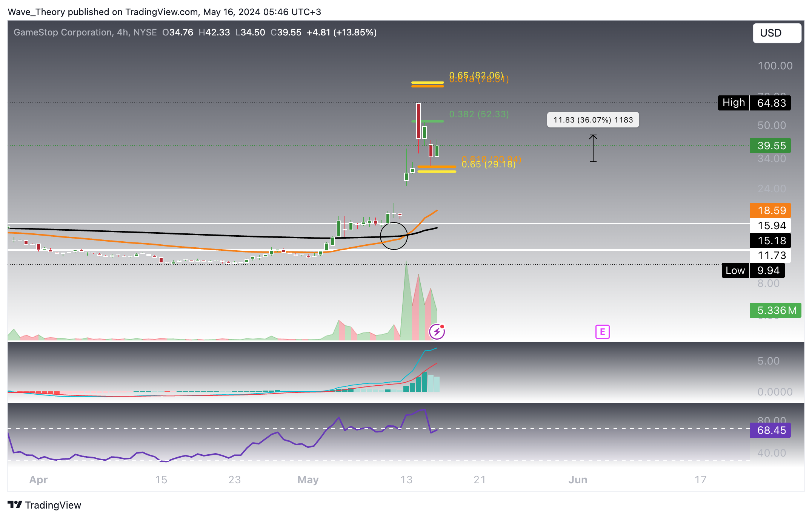Click the 21 date label on time axis
The width and height of the screenshot is (812, 518).
[x=480, y=480]
